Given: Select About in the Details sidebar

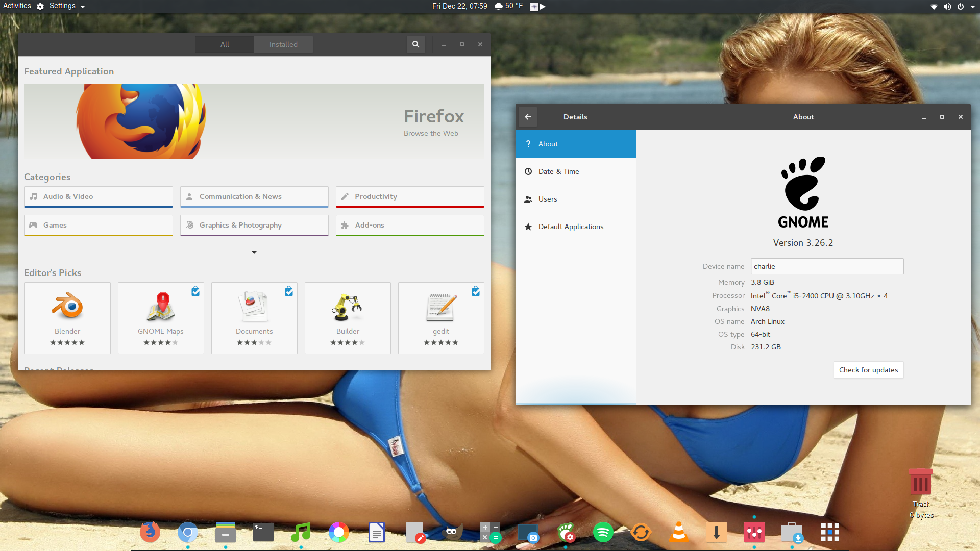Looking at the screenshot, I should coord(576,144).
